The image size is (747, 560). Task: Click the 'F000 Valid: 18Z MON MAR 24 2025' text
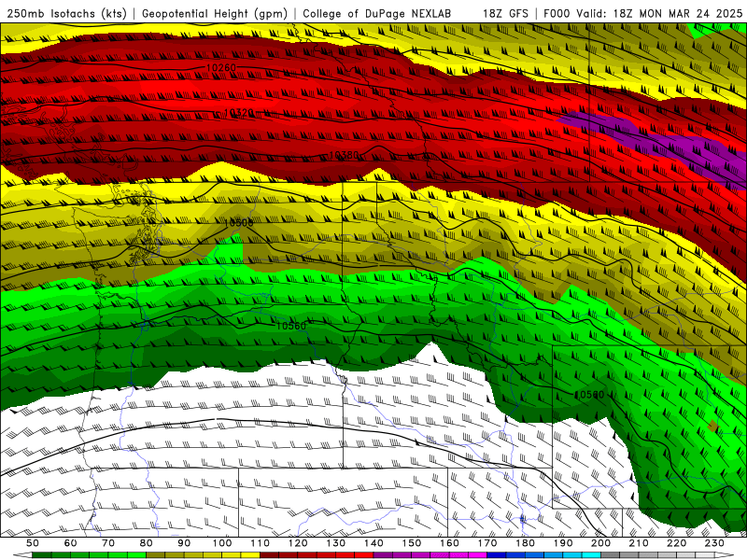pos(642,14)
